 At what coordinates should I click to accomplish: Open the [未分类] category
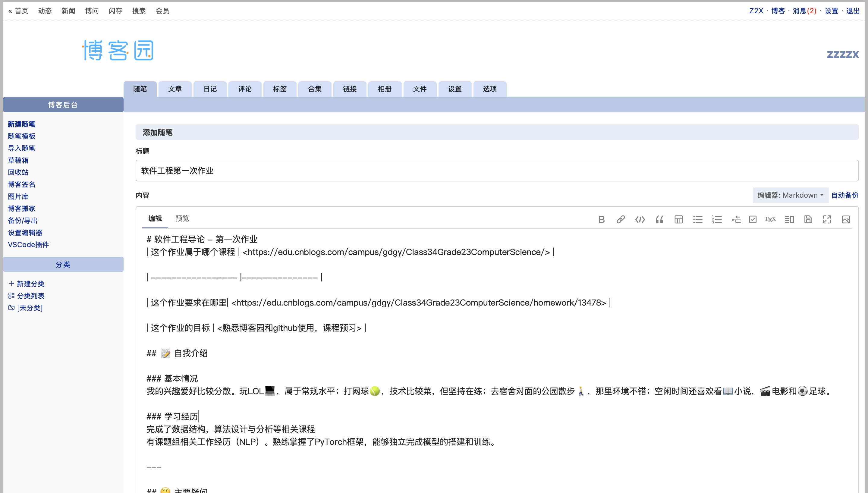(30, 308)
